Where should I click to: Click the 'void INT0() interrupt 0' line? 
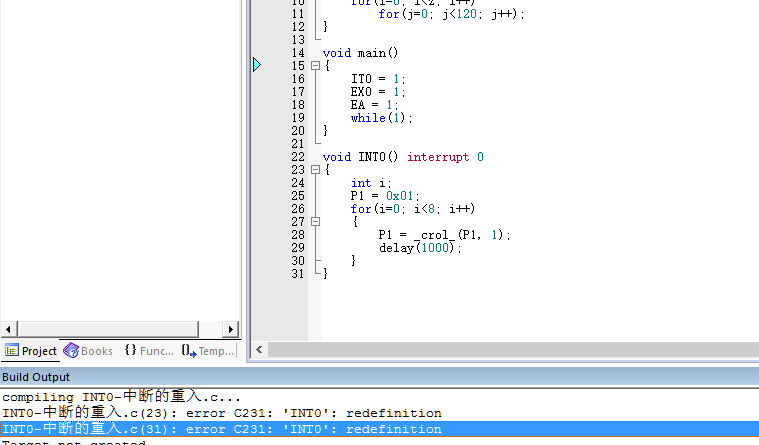click(x=403, y=157)
